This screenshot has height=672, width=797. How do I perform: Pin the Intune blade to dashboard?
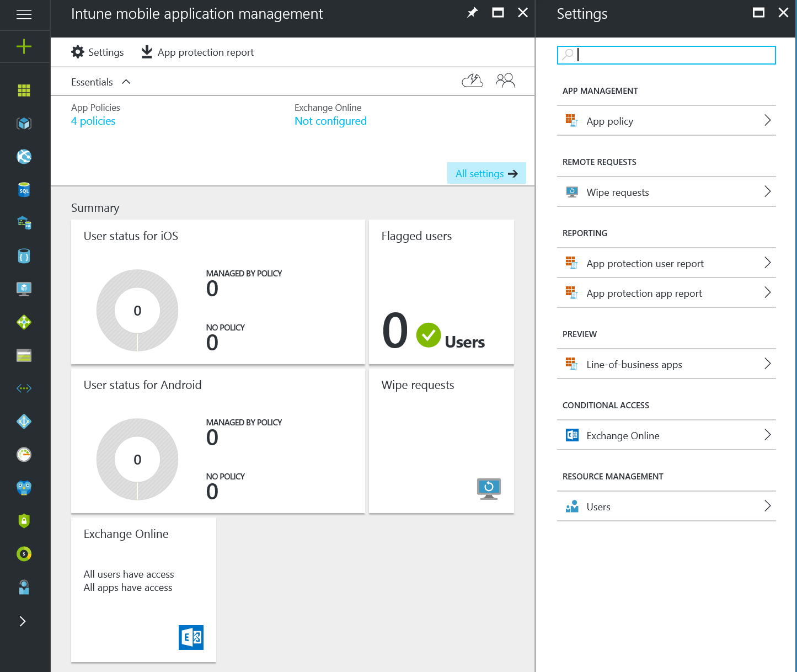472,13
